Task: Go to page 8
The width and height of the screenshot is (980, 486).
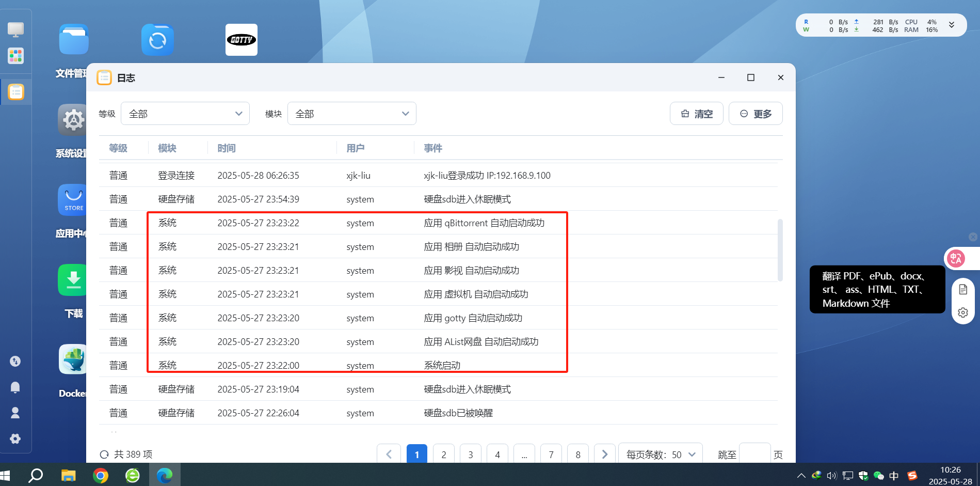Action: (578, 454)
